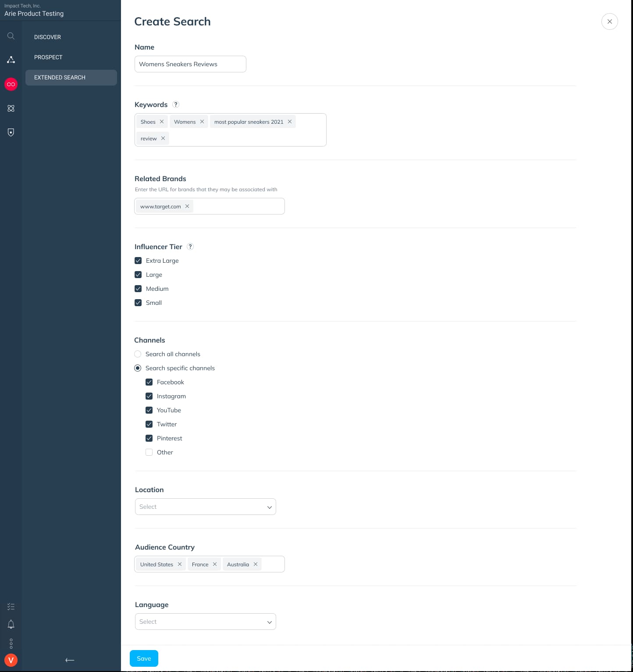Select Search all channels radio option

[138, 354]
